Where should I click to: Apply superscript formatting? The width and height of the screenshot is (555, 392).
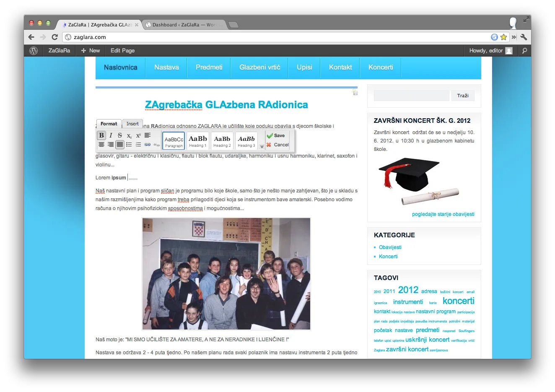coord(138,135)
